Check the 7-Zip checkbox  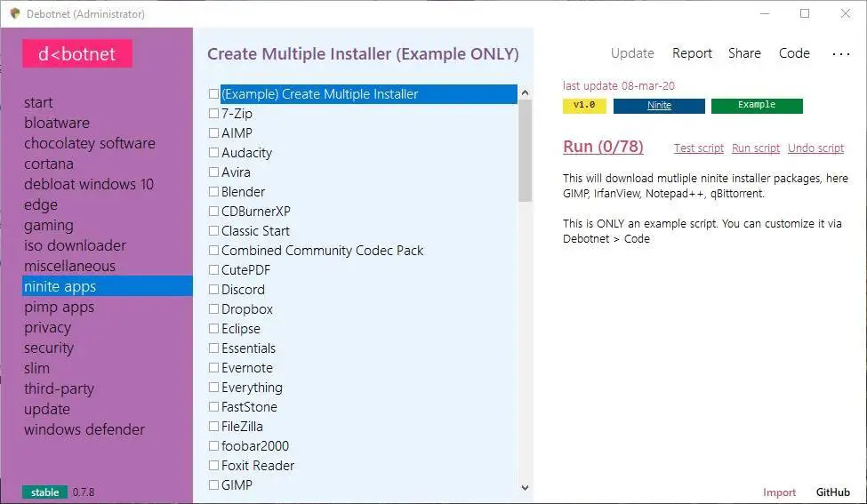[x=213, y=113]
